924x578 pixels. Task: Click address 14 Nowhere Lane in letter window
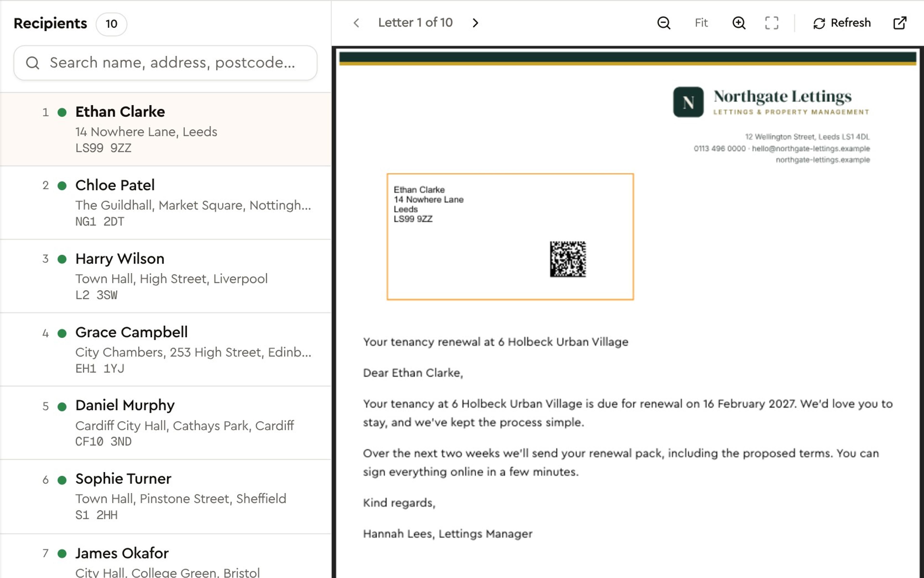point(429,199)
